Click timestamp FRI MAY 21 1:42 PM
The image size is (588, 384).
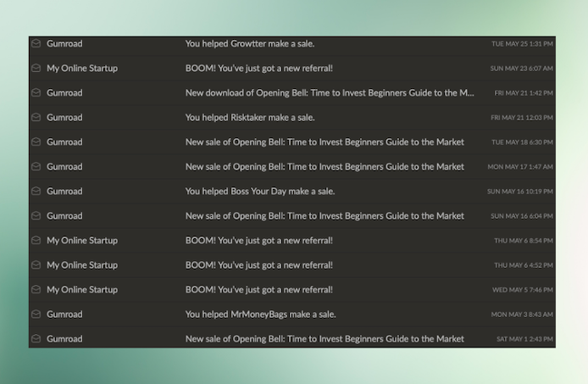click(524, 93)
